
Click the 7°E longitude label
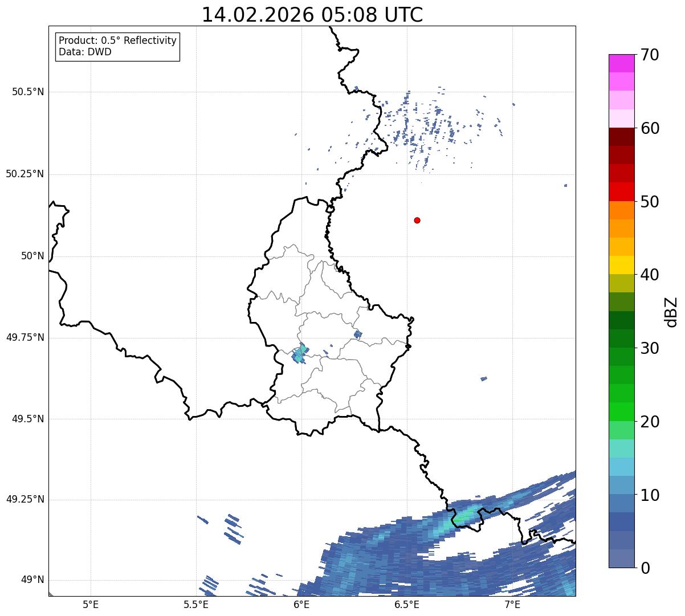tap(512, 605)
